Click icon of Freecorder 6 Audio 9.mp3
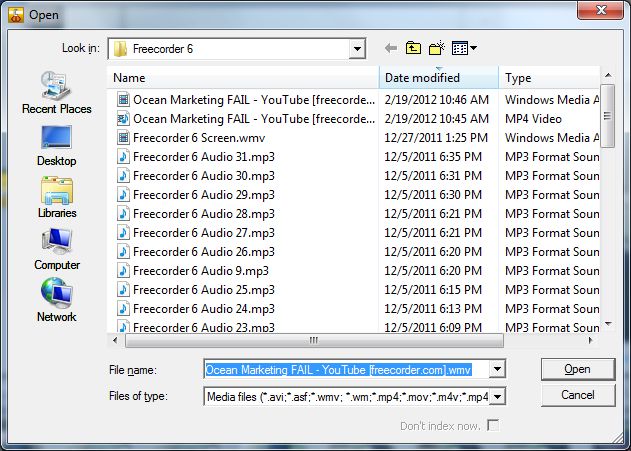Viewport: 631px width, 451px height. (123, 271)
